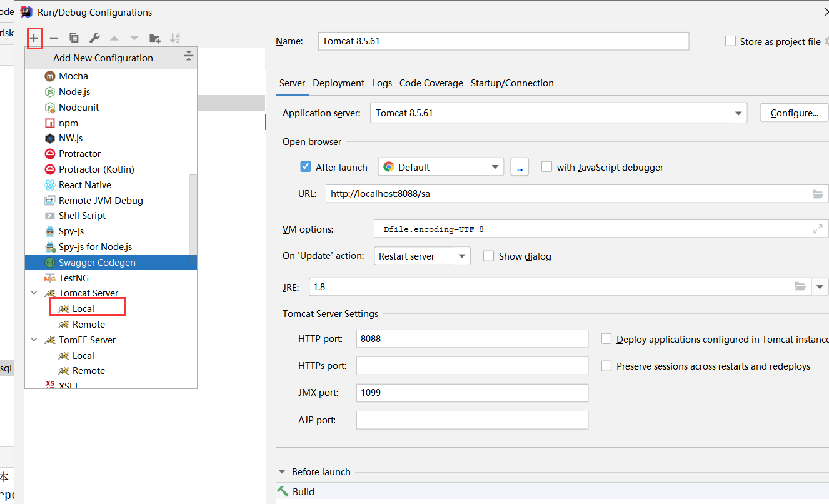Viewport: 829px width, 504px height.
Task: Open the JRE selection dropdown arrow
Action: click(x=820, y=286)
